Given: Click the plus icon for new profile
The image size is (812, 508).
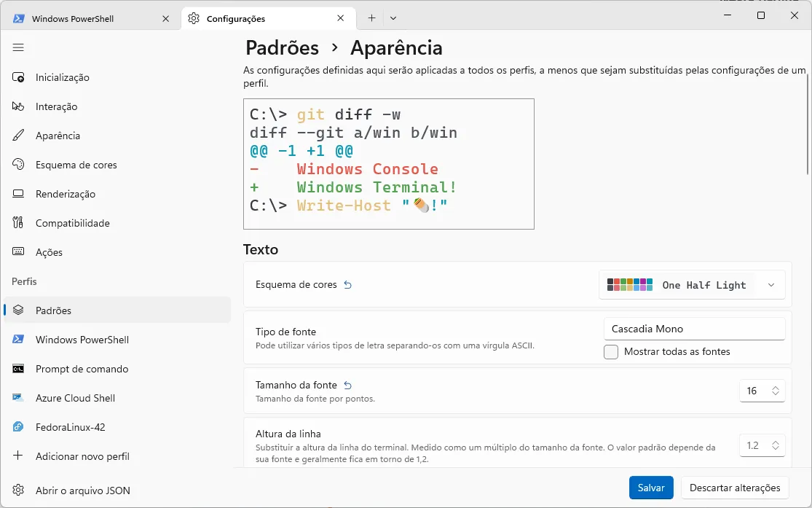Looking at the screenshot, I should (18, 456).
